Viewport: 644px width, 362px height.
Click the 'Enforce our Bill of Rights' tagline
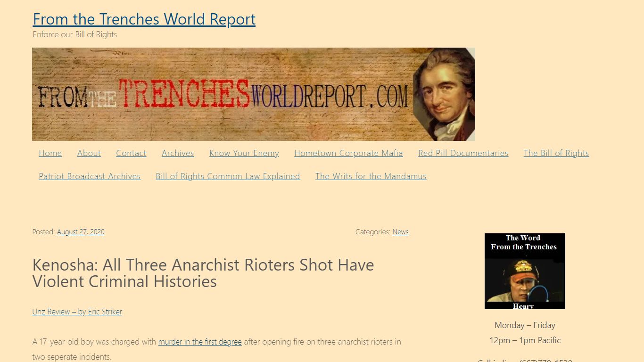[75, 34]
